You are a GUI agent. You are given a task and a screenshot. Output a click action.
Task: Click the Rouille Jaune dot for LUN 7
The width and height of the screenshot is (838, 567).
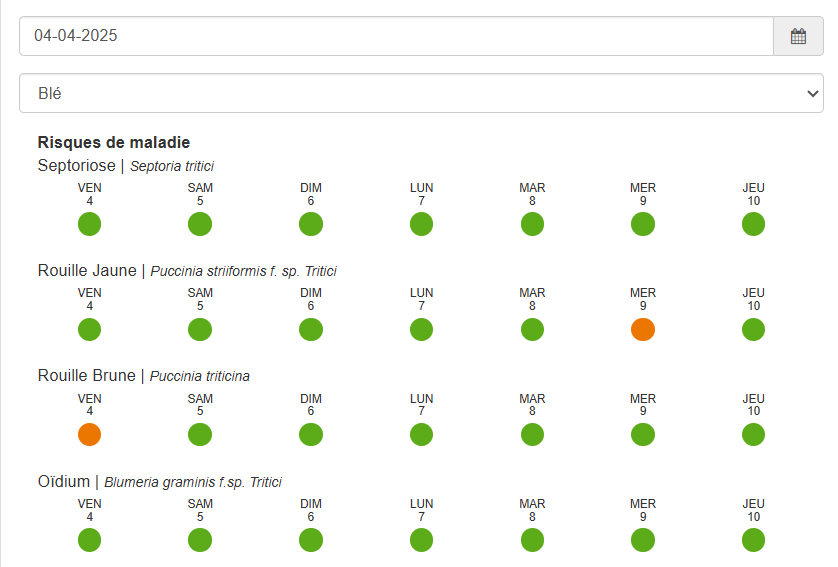421,329
